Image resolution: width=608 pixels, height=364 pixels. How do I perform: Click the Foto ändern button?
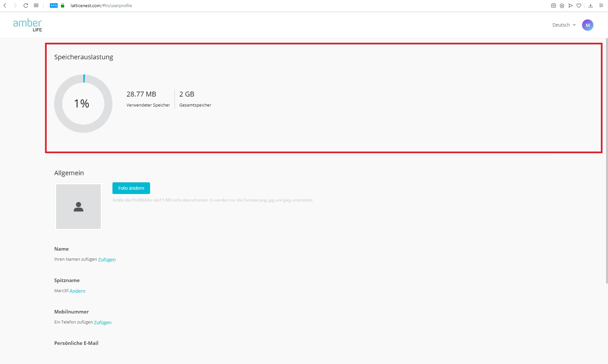[131, 188]
